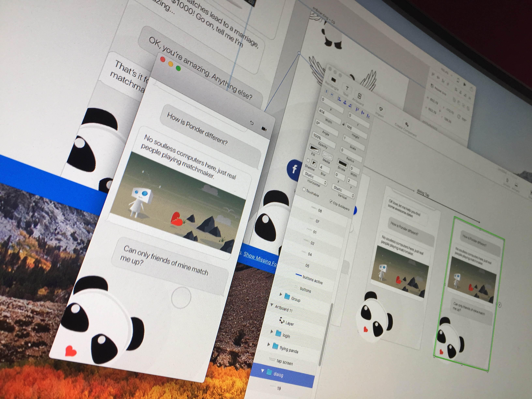Viewport: 532px width, 399px height.
Task: Enable the Shadow checkbox
Action: point(308,160)
